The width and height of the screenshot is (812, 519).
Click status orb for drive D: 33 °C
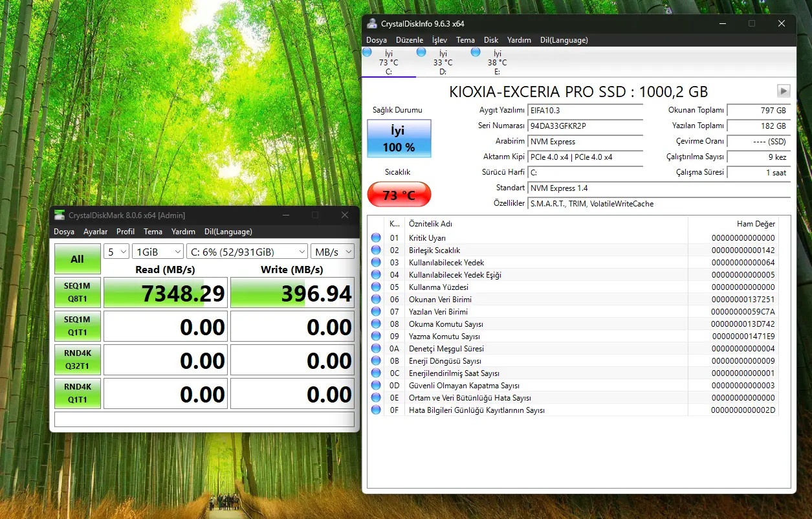point(422,52)
